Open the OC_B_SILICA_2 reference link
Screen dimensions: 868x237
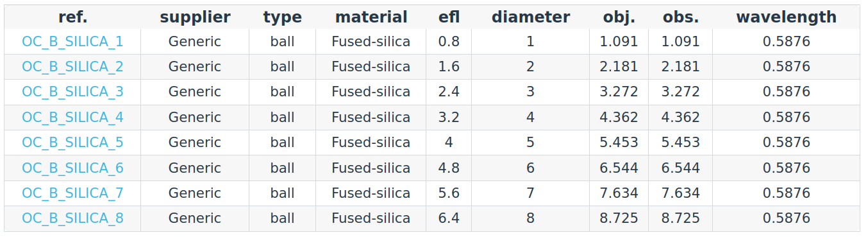(72, 67)
